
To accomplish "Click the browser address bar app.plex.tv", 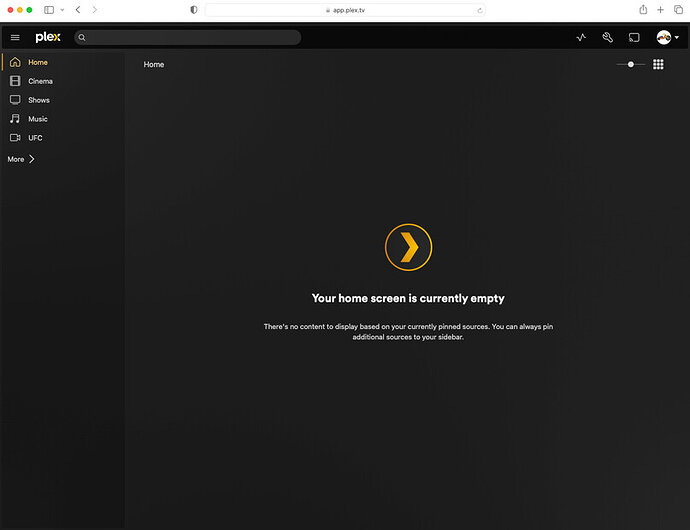I will [345, 10].
